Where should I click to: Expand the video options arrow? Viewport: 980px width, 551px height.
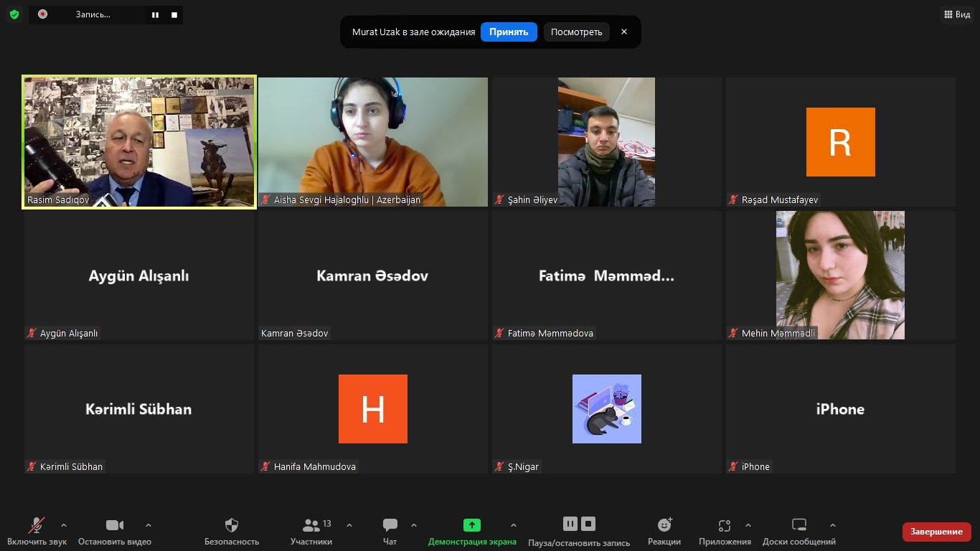click(x=149, y=525)
